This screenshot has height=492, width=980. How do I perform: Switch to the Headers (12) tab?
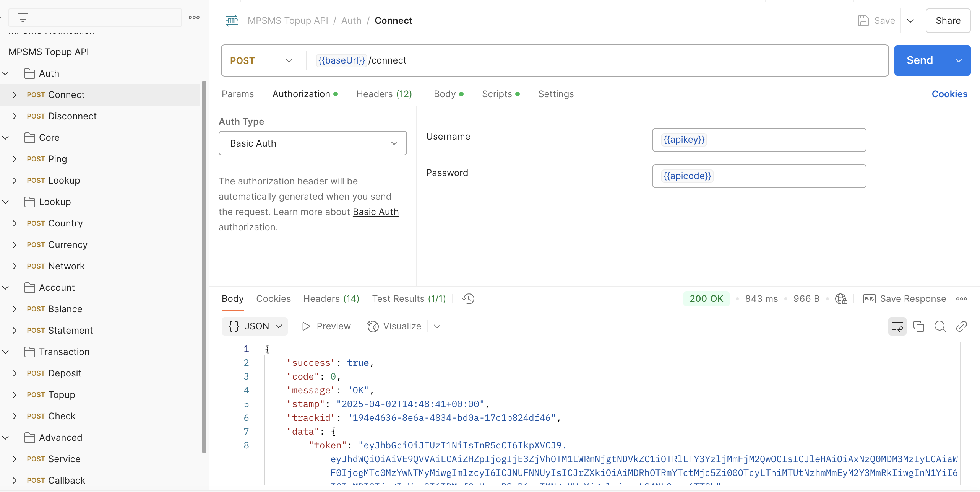pyautogui.click(x=384, y=94)
